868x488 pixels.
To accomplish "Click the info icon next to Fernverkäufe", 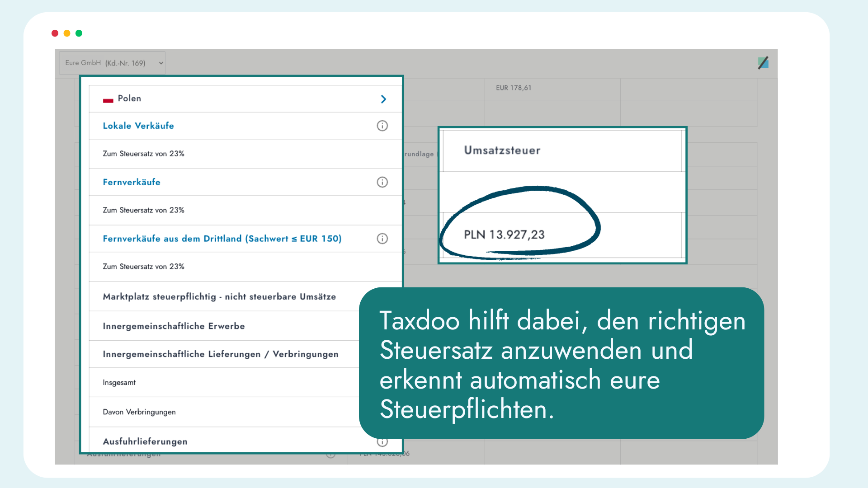I will (x=382, y=182).
